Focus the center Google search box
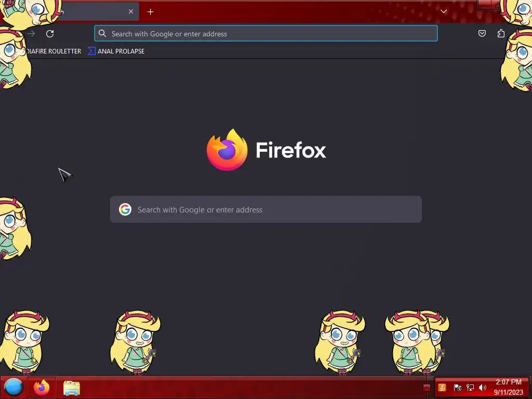 (266, 210)
